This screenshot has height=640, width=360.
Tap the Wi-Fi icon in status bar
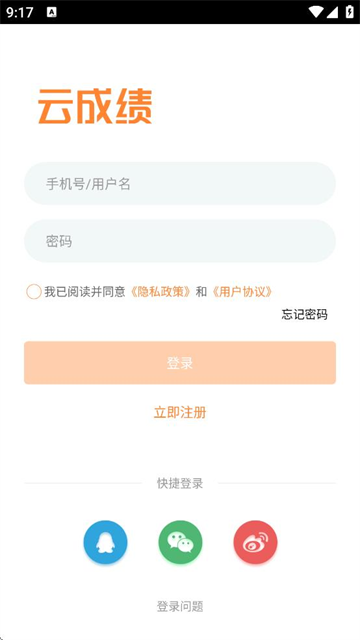[x=316, y=12]
